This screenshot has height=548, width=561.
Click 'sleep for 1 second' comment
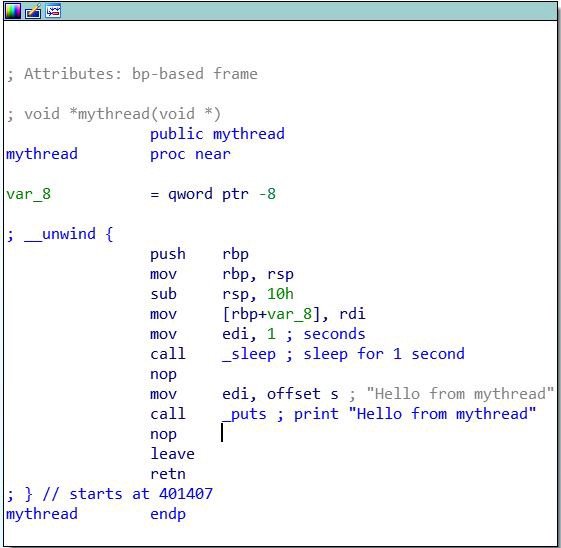pos(384,354)
